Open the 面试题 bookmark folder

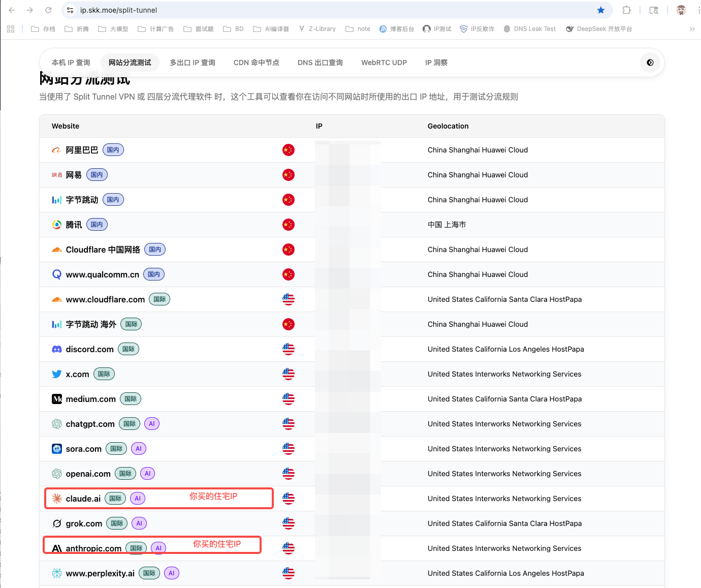pyautogui.click(x=199, y=29)
